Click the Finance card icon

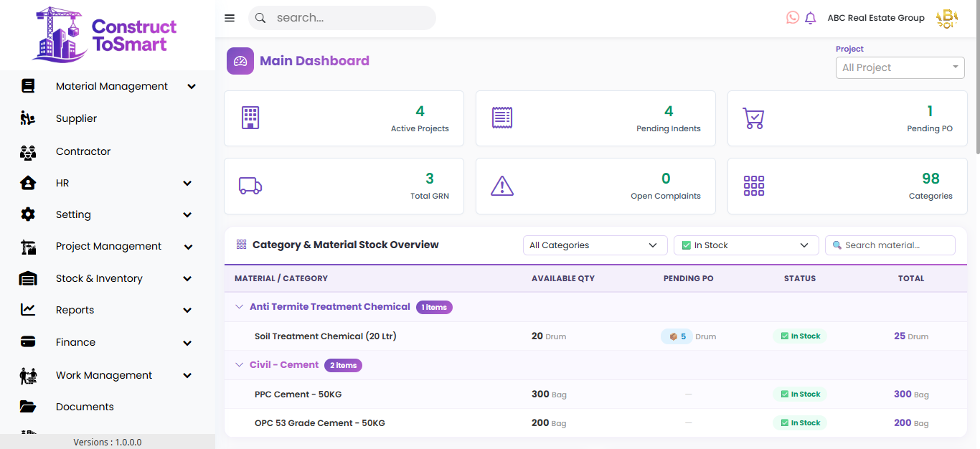coord(28,342)
